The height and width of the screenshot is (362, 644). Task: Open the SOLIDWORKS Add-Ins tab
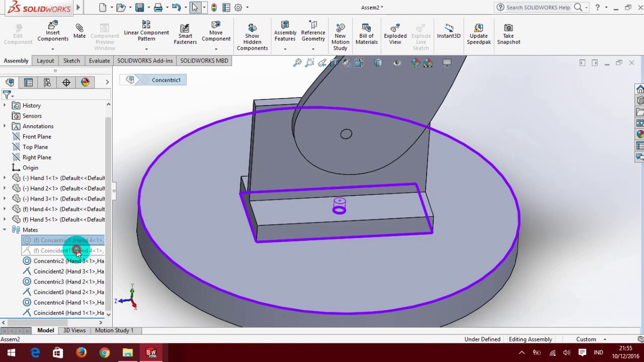145,61
